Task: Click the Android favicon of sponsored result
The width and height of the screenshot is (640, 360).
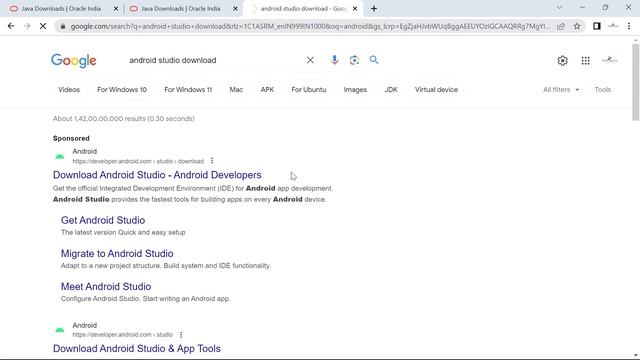Action: [x=60, y=156]
